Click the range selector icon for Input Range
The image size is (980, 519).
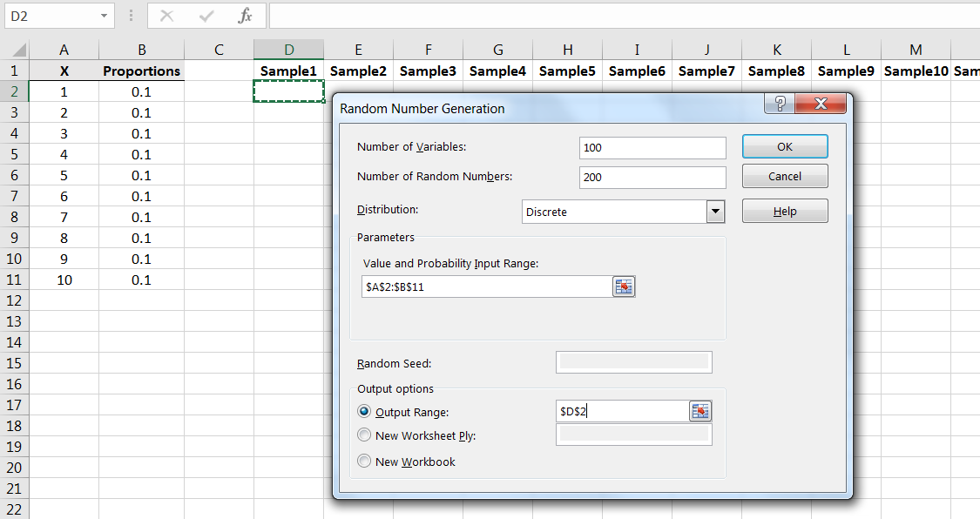(624, 286)
